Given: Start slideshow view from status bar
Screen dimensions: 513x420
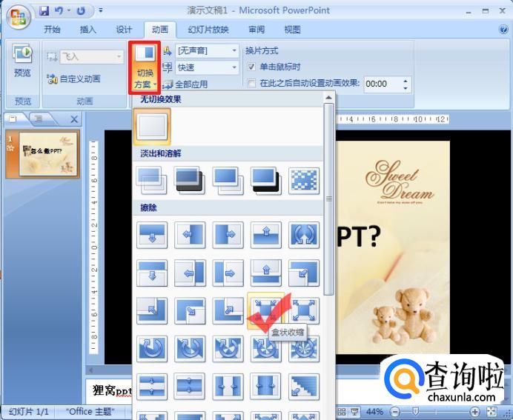Looking at the screenshot, I should point(354,412).
